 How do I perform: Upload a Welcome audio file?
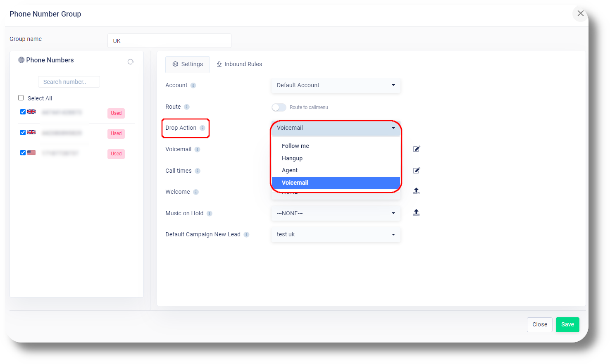click(x=416, y=190)
